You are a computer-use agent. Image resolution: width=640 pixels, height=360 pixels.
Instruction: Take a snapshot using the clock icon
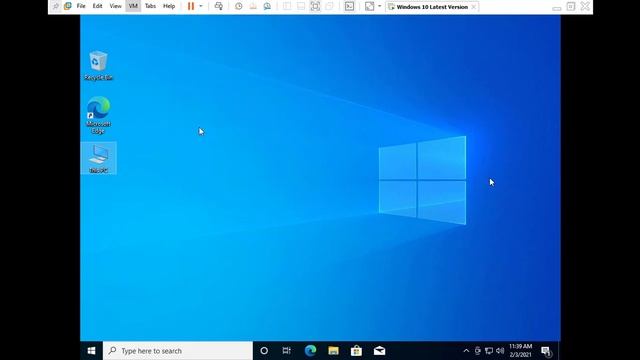[x=238, y=6]
